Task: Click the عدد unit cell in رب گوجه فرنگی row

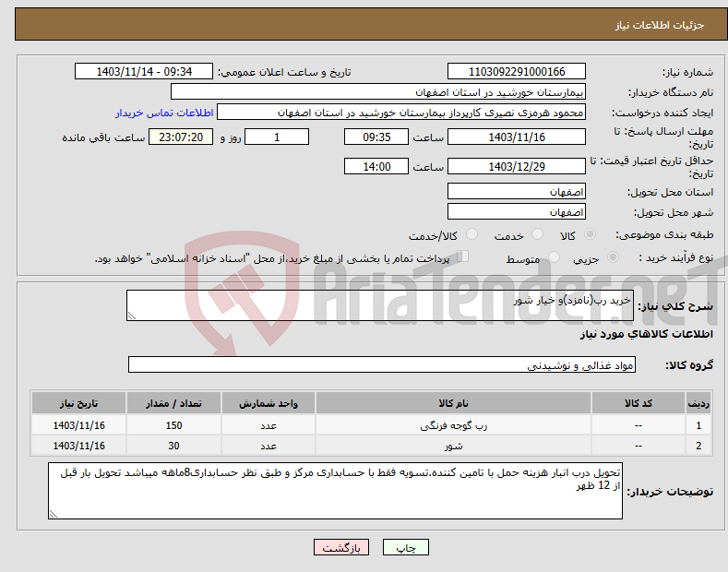Action: 269,424
